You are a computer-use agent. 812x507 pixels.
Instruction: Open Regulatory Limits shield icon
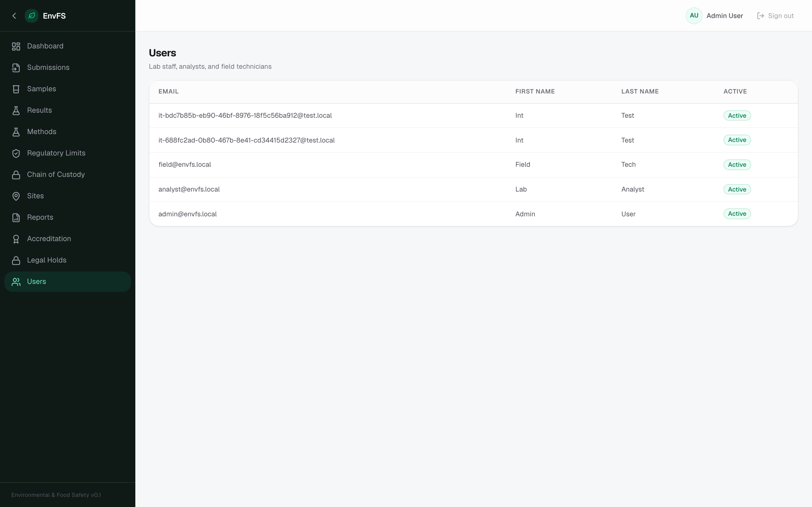16,153
